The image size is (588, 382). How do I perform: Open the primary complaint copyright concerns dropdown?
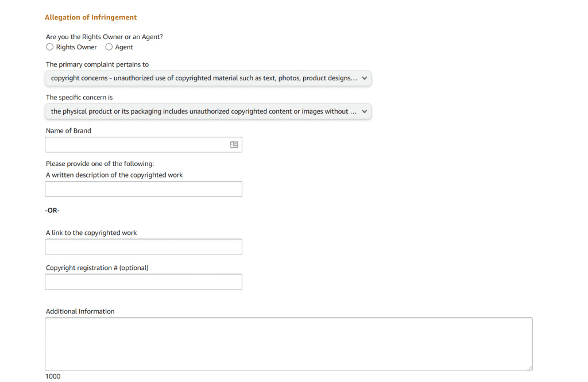coord(208,78)
